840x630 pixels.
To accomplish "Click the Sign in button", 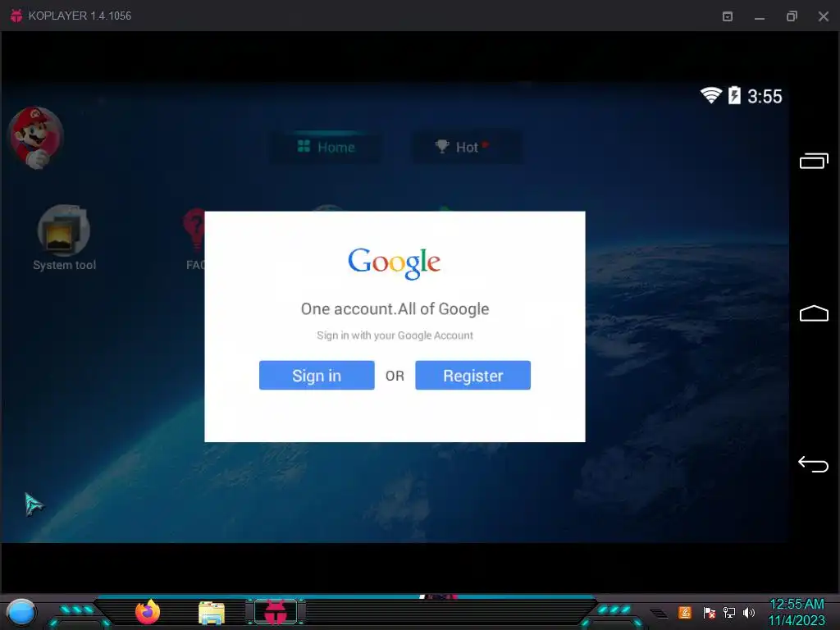I will [x=317, y=375].
